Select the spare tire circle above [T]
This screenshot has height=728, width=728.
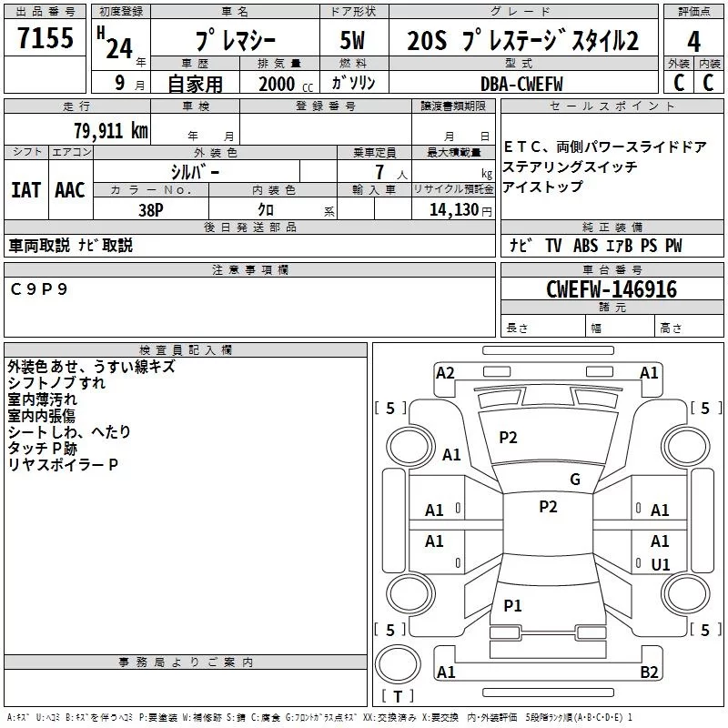click(x=398, y=664)
